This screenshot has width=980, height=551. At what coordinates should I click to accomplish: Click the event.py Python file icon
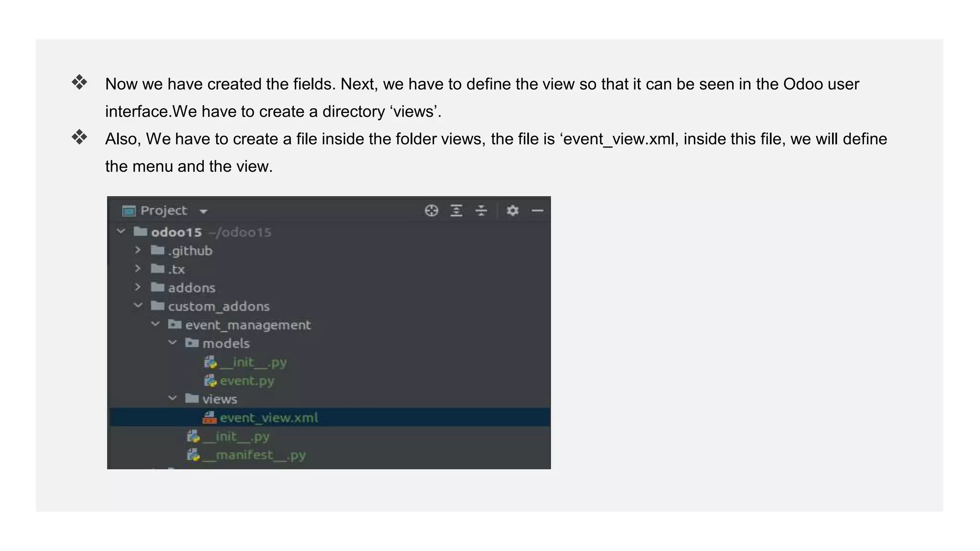[x=210, y=381]
